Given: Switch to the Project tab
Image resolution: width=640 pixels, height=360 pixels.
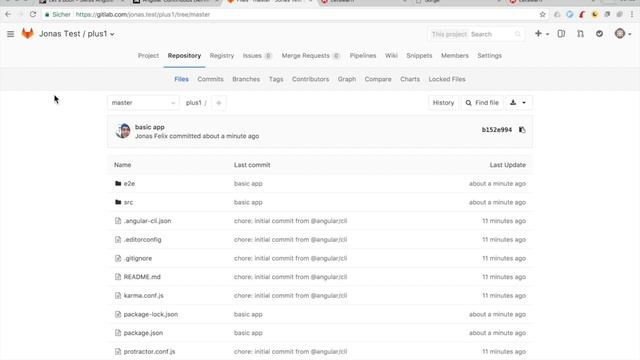Looking at the screenshot, I should coord(148,56).
